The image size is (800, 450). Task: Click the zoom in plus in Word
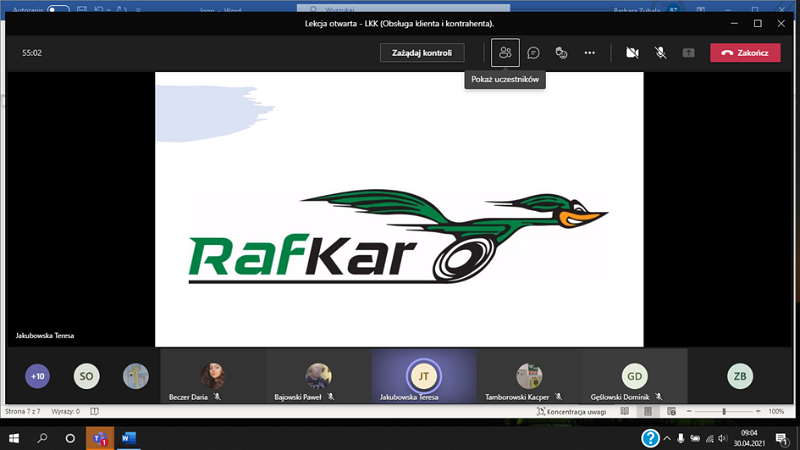coord(758,411)
